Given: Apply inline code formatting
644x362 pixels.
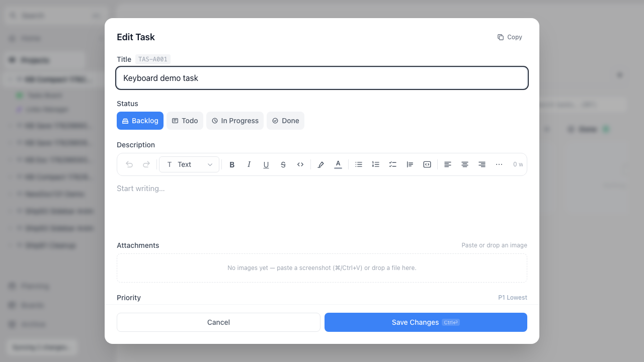Looking at the screenshot, I should coord(300,164).
